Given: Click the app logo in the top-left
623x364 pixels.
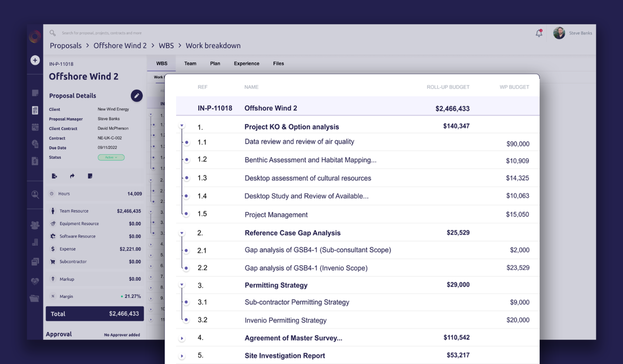Looking at the screenshot, I should (35, 37).
